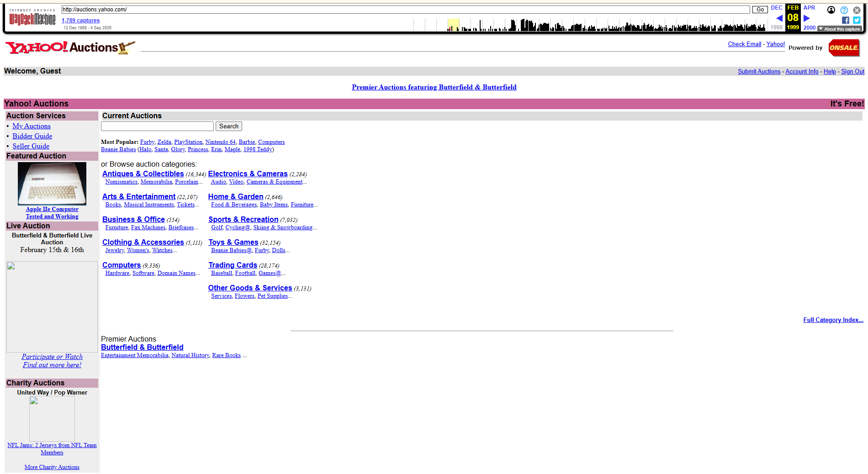Open the Fax Machines subcategory

(148, 227)
